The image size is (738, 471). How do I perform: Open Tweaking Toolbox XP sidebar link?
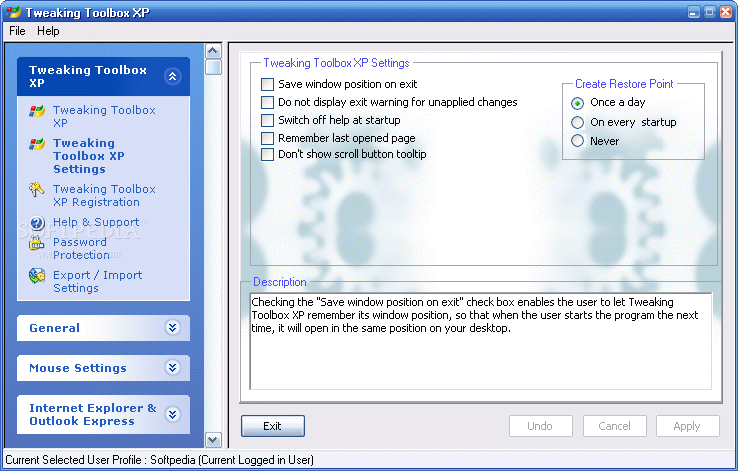click(x=104, y=116)
